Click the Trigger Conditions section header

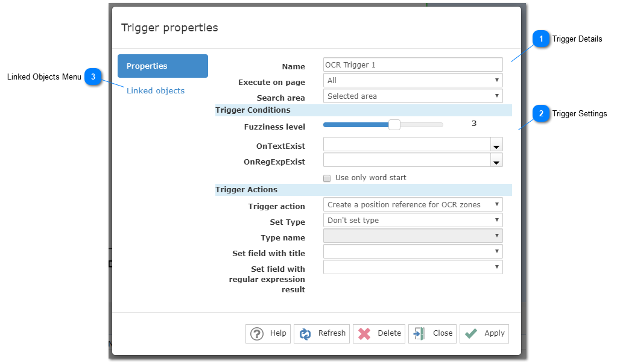coord(363,110)
